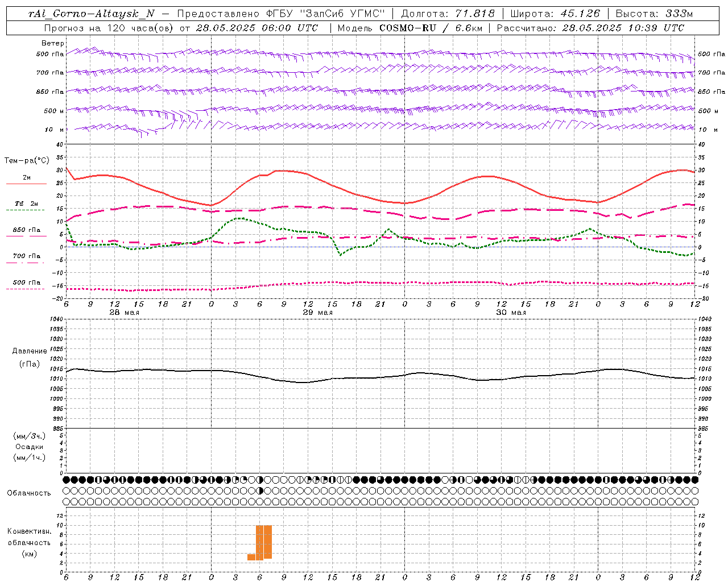Click the 10 м wind level label on left
This screenshot has height=582, width=728.
(54, 130)
